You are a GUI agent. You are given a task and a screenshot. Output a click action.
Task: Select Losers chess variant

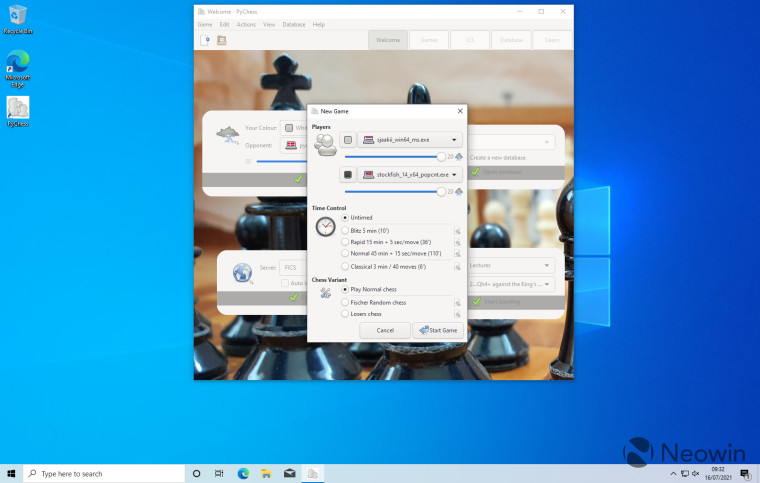tap(362, 314)
